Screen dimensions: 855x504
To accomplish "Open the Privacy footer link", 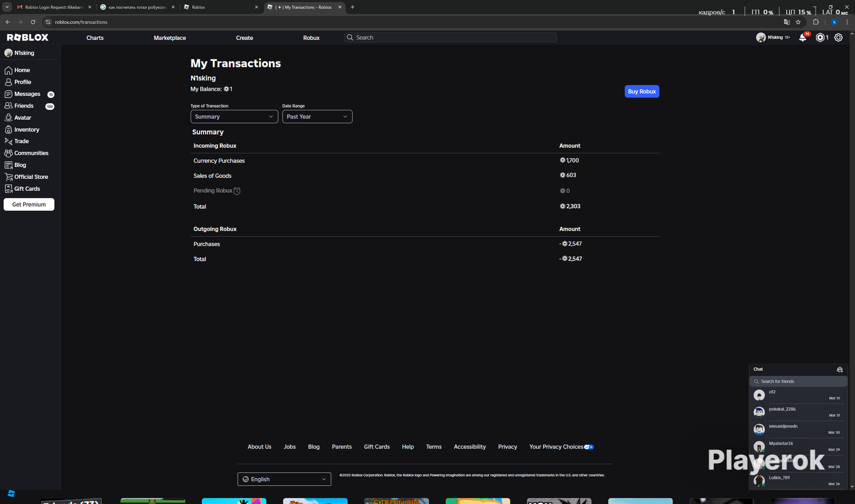I will point(507,447).
